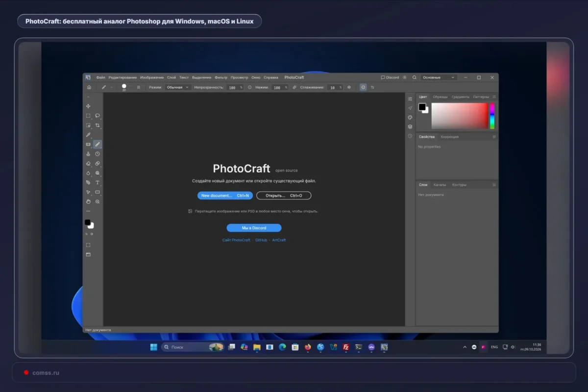588x392 pixels.
Task: Select the Object Selection tool
Action: tap(88, 125)
